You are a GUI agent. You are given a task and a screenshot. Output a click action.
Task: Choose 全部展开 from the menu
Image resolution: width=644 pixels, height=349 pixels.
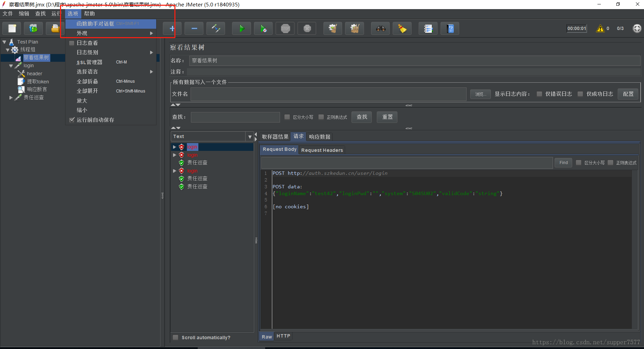[111, 91]
